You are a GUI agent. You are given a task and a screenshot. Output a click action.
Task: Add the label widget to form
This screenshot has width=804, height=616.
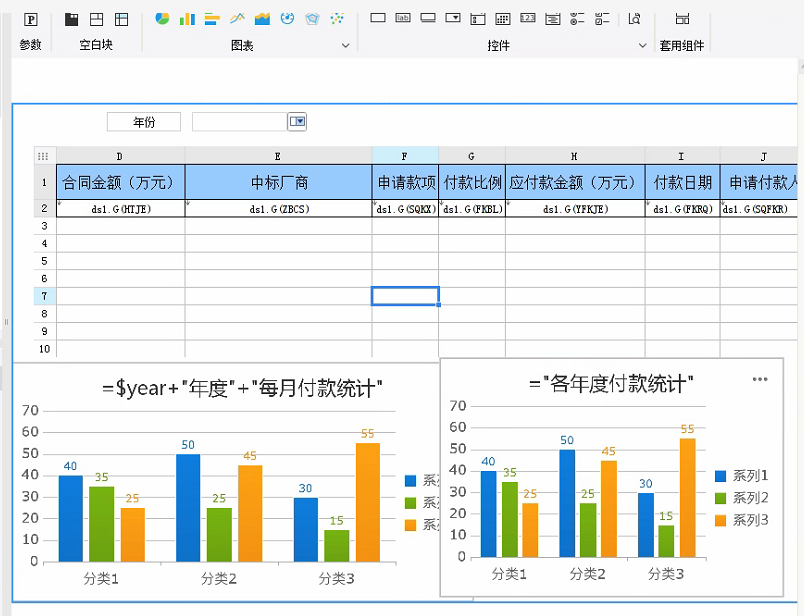coord(403,18)
